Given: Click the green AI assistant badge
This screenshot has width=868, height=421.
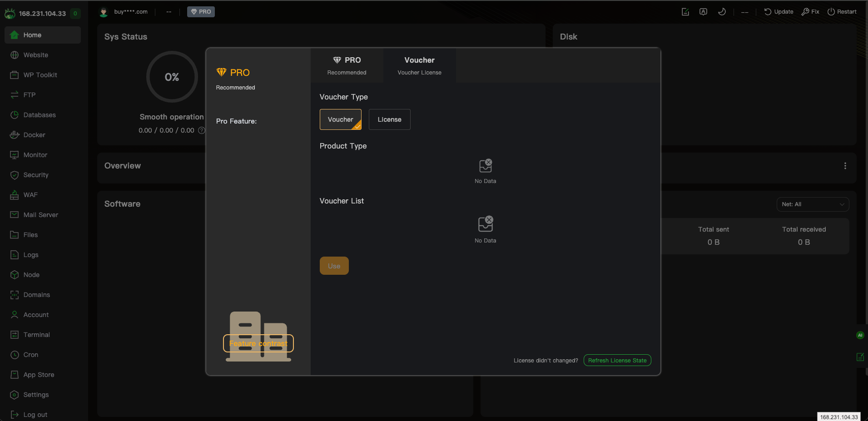Looking at the screenshot, I should [860, 335].
